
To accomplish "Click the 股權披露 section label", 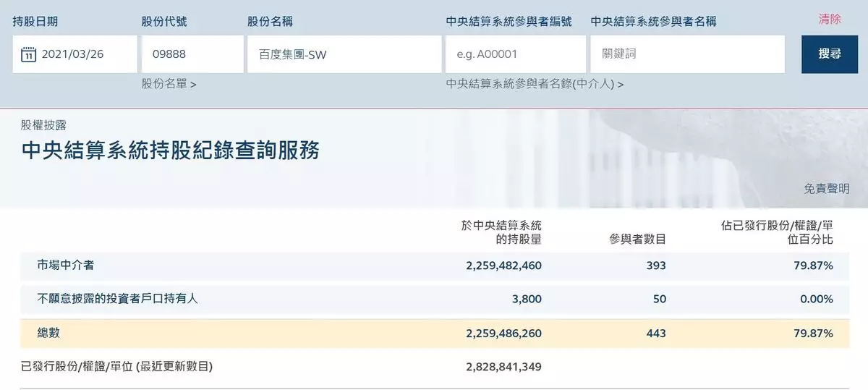I will (44, 125).
